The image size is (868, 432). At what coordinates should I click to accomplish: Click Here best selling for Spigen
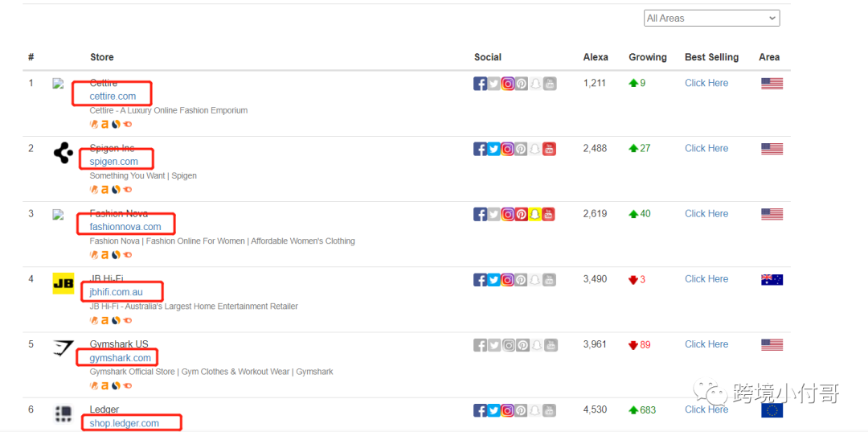(706, 149)
